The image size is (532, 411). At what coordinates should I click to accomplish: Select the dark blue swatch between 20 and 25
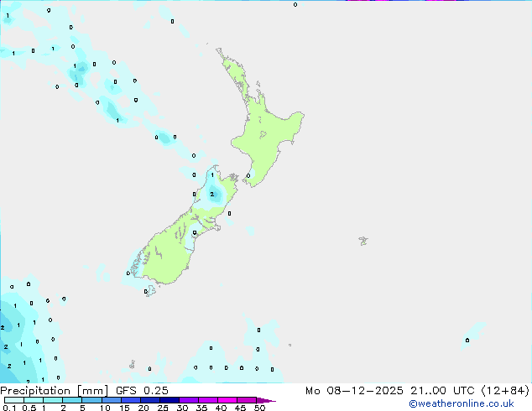tap(150, 400)
